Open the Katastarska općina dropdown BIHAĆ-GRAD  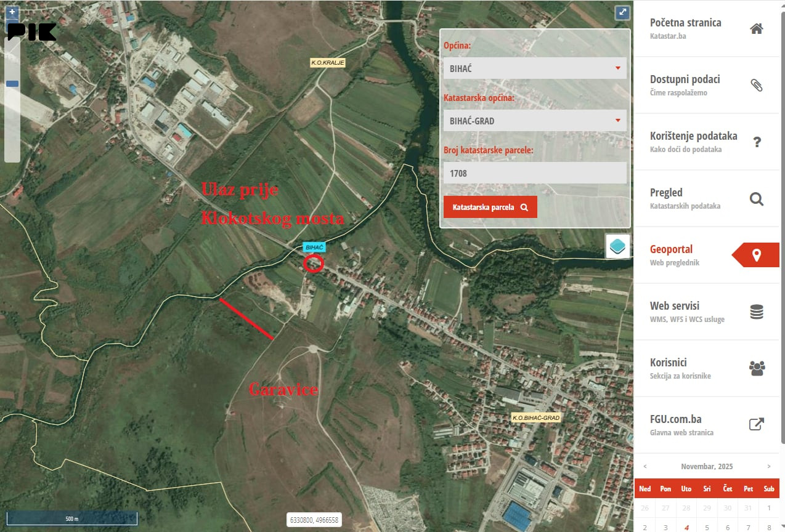(535, 121)
